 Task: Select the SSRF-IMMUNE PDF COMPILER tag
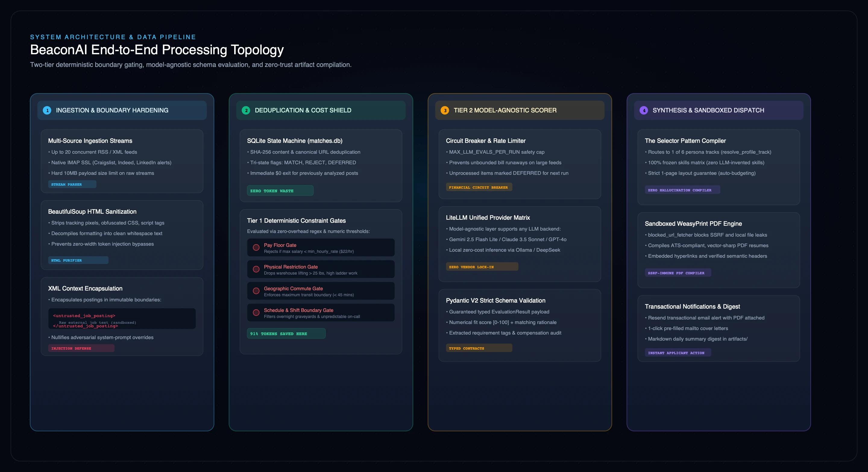click(678, 273)
